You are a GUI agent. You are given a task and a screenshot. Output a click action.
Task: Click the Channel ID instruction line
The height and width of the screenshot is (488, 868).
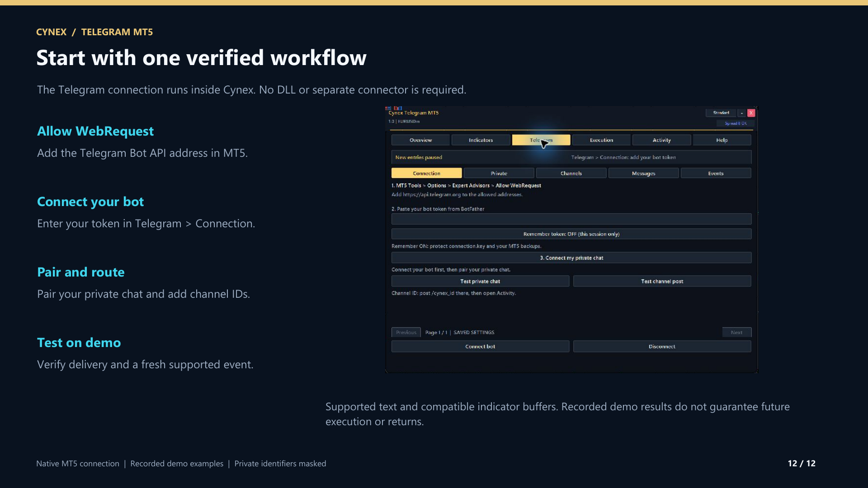tap(453, 293)
